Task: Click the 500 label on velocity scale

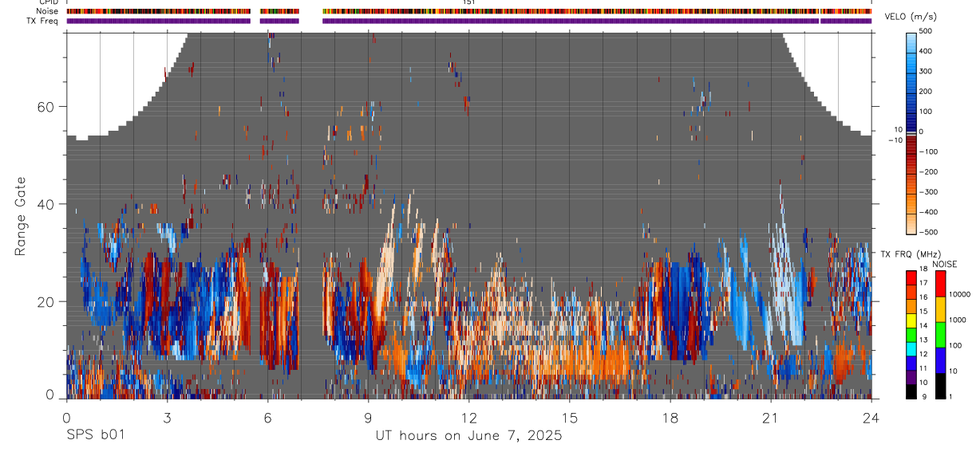Action: (926, 31)
